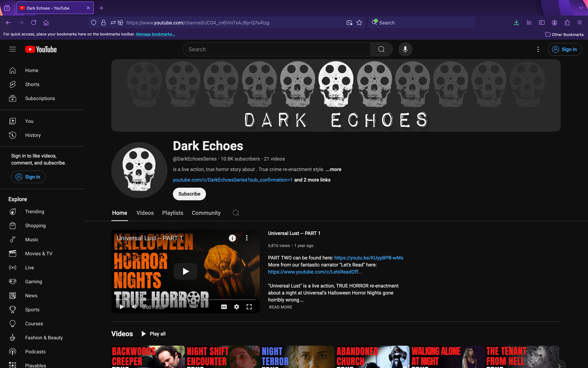The width and height of the screenshot is (588, 368).
Task: Open the Backwoods Creeper video thumbnail
Action: pyautogui.click(x=148, y=357)
